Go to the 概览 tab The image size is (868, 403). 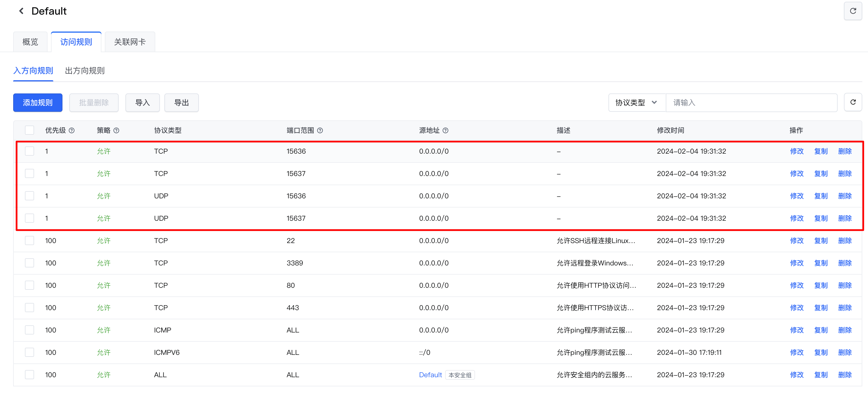point(30,42)
